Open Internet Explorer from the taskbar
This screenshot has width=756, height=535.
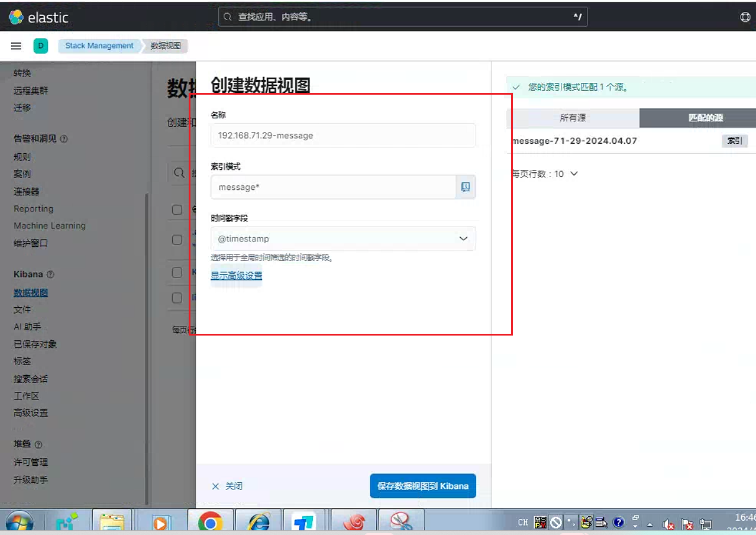point(259,523)
